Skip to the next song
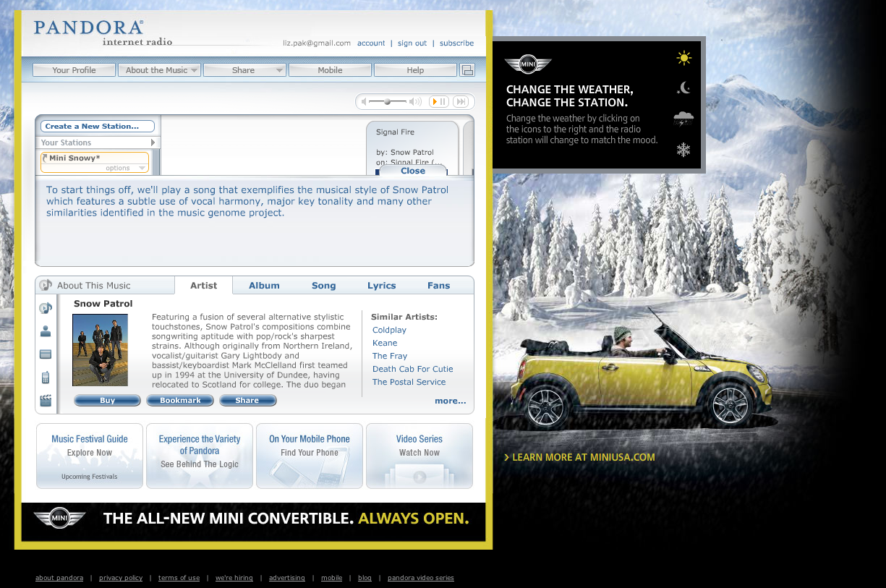 (x=462, y=102)
